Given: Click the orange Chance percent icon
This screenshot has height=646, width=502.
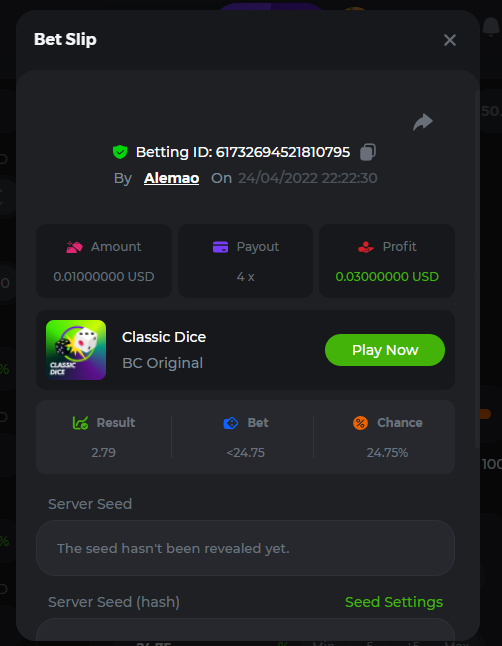Looking at the screenshot, I should point(360,423).
